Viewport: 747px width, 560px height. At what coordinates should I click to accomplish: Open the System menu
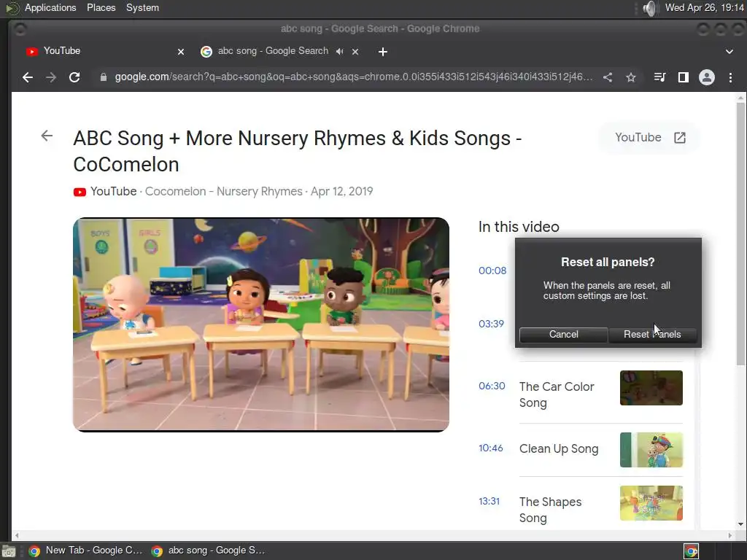pos(142,7)
